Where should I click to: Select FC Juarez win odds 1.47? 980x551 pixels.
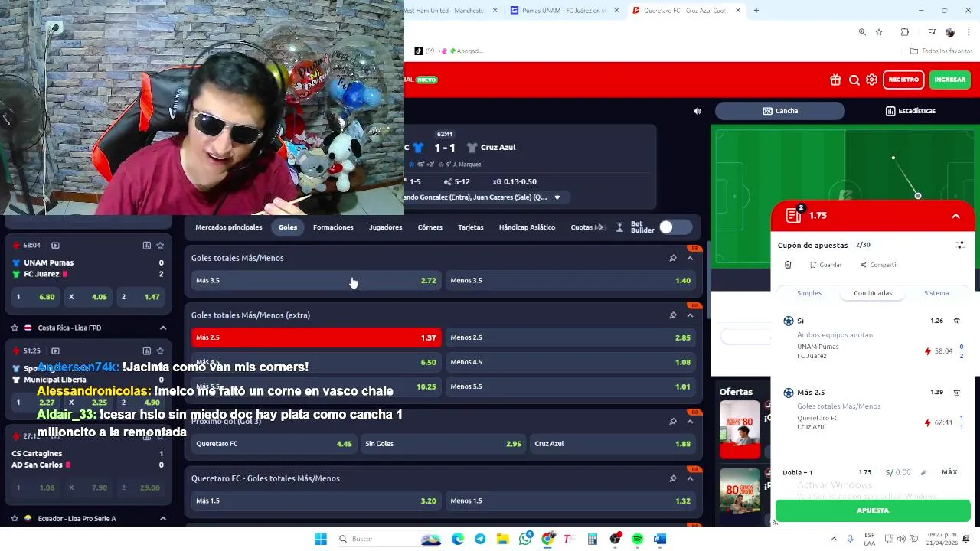pos(142,297)
